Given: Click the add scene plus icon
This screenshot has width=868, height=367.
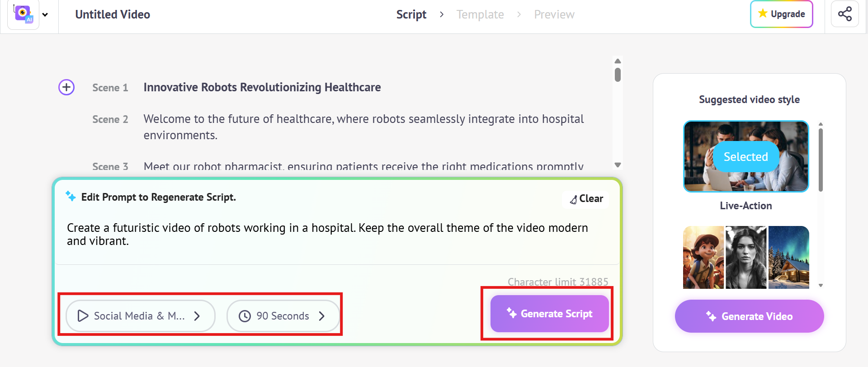Looking at the screenshot, I should click(x=66, y=87).
